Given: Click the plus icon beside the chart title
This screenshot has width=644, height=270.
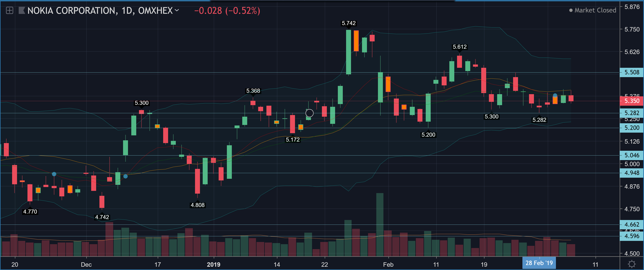Looking at the screenshot, I should coord(10,10).
